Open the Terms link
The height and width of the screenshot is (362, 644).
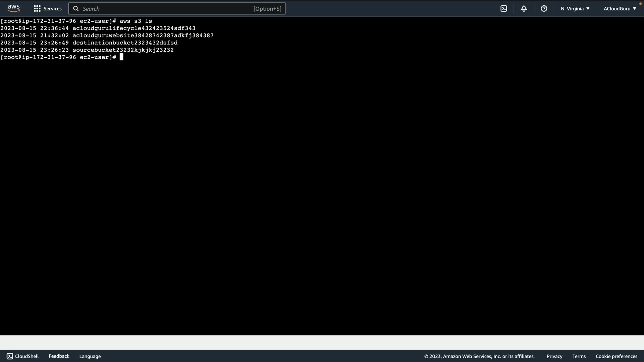[579, 356]
